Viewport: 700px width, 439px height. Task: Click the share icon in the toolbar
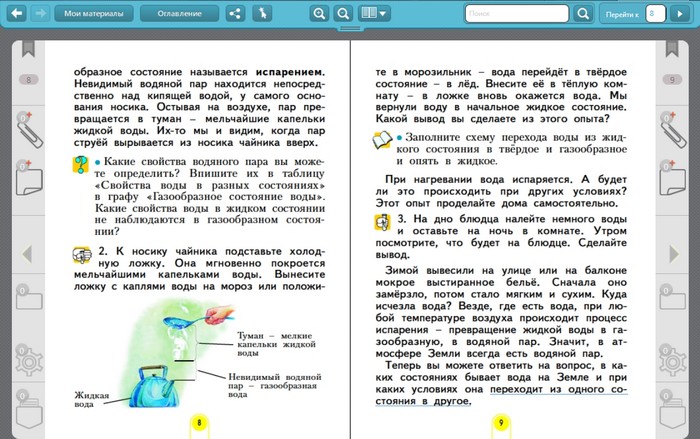[235, 14]
